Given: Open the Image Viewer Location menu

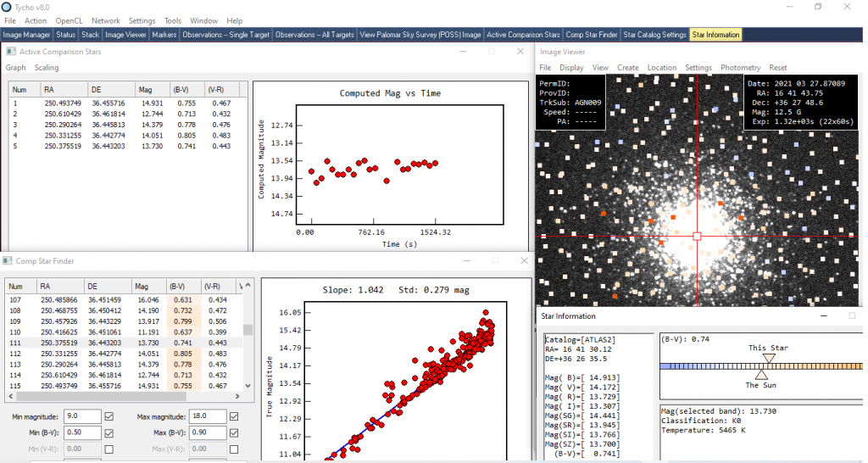Looking at the screenshot, I should 661,67.
